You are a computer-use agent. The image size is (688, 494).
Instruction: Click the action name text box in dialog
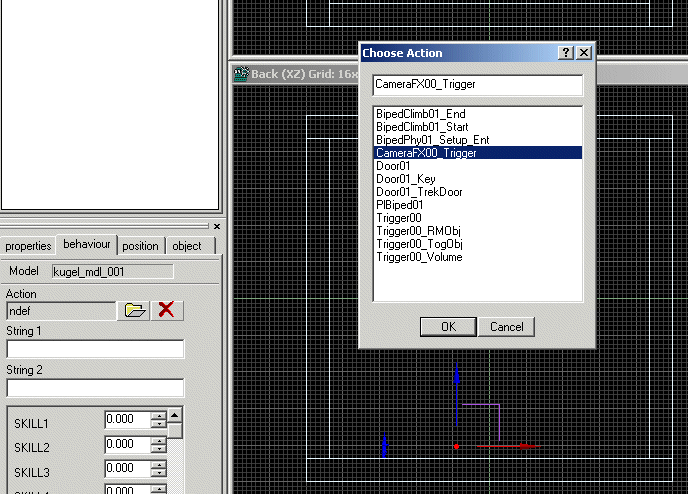477,85
